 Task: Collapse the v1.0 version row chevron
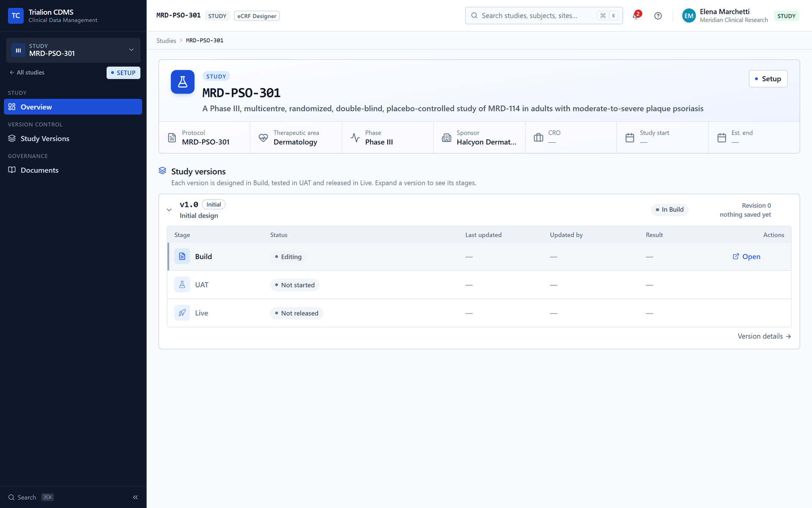point(169,210)
